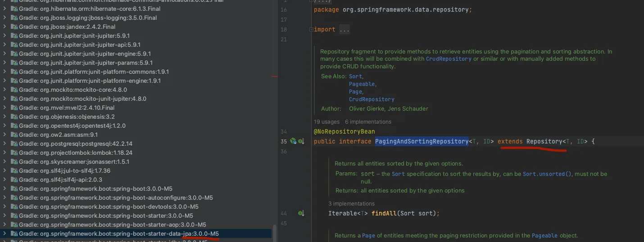This screenshot has height=242, width=644.
Task: Click the library icon beside jboss-logging:3.5.0.Final
Action: (x=14, y=18)
